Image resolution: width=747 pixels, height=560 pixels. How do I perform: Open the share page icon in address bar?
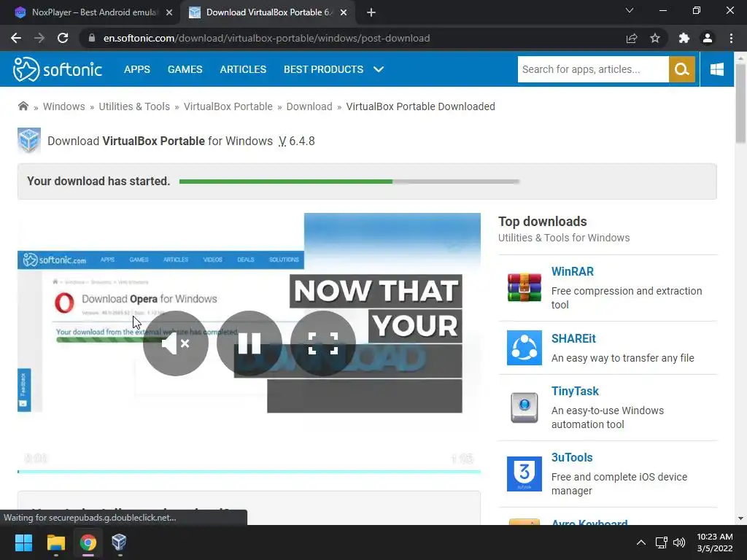point(632,38)
